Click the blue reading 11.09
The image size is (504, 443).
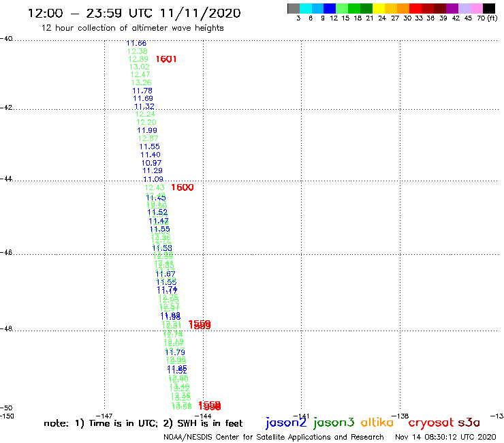pyautogui.click(x=153, y=179)
